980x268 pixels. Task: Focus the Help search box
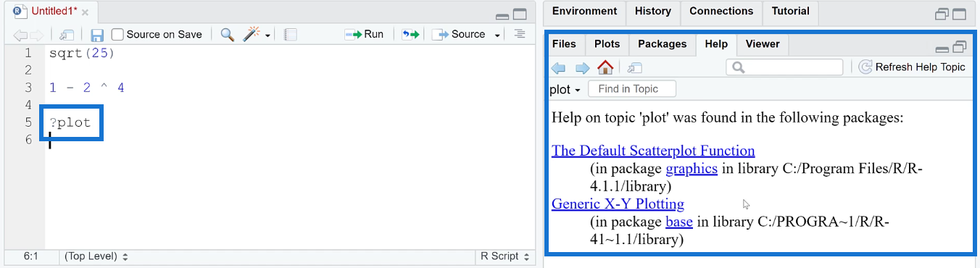[785, 67]
